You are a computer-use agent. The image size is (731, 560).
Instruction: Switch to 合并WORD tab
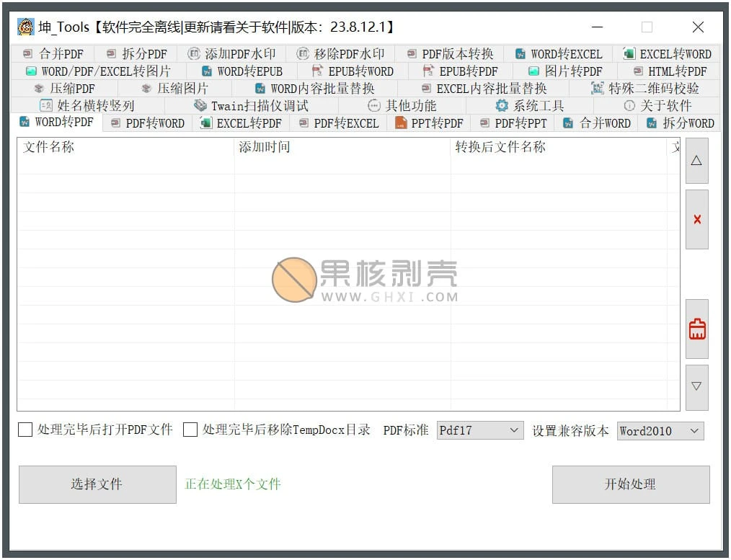[596, 123]
